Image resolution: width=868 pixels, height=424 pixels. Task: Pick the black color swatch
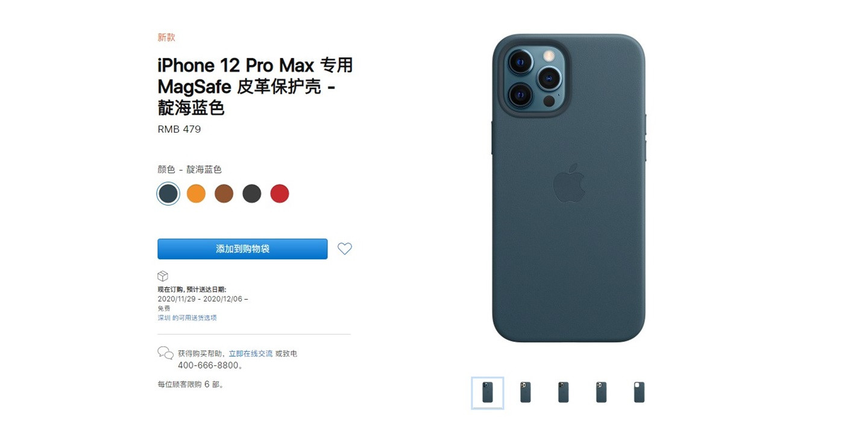pyautogui.click(x=251, y=194)
